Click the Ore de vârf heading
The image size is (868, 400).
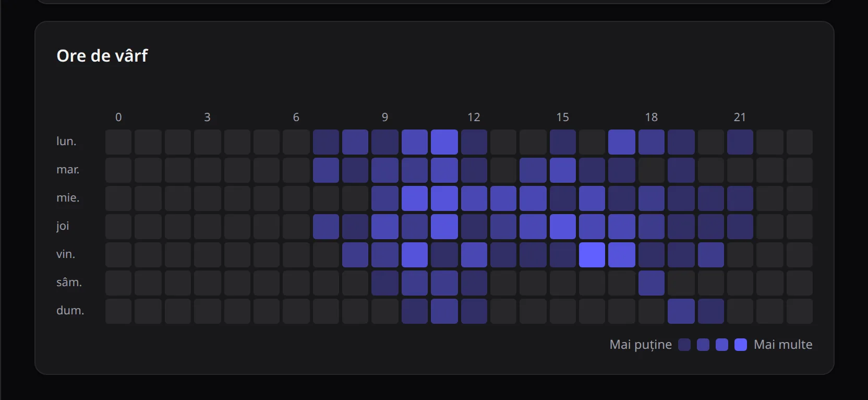(102, 55)
